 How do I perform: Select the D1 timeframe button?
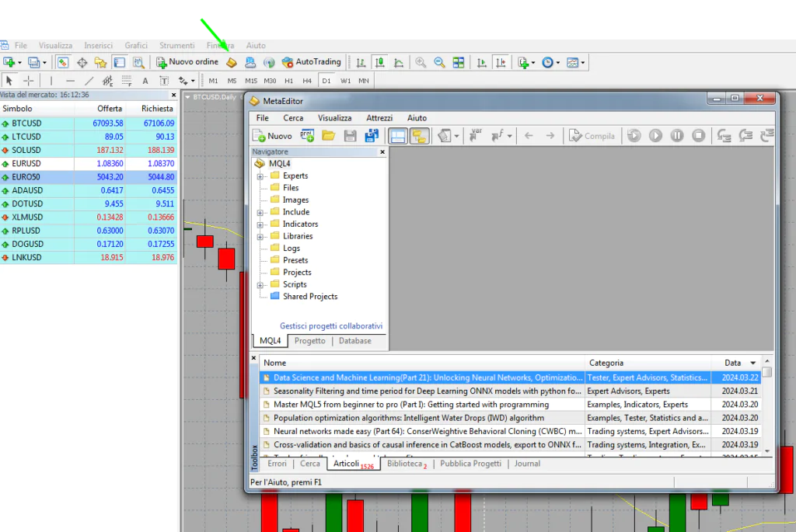coord(326,81)
